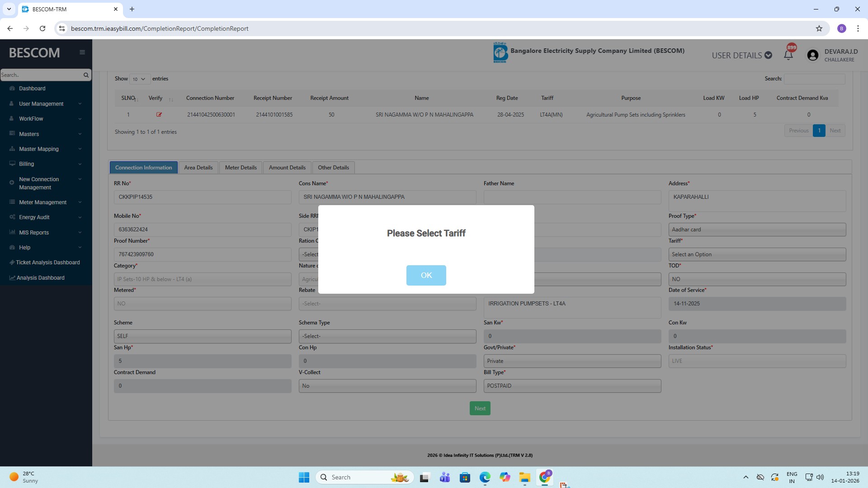This screenshot has width=868, height=488.
Task: Click OK in the tariff alert dialog
Action: 426,275
